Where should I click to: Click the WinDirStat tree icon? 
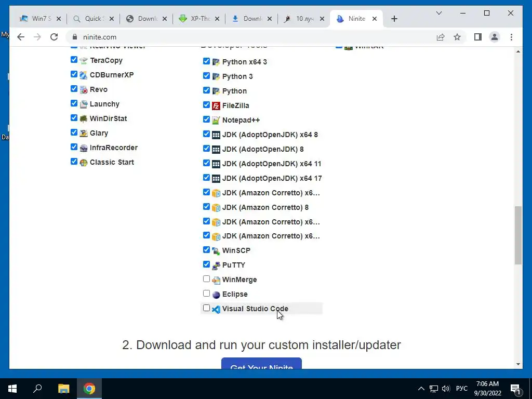pyautogui.click(x=84, y=119)
